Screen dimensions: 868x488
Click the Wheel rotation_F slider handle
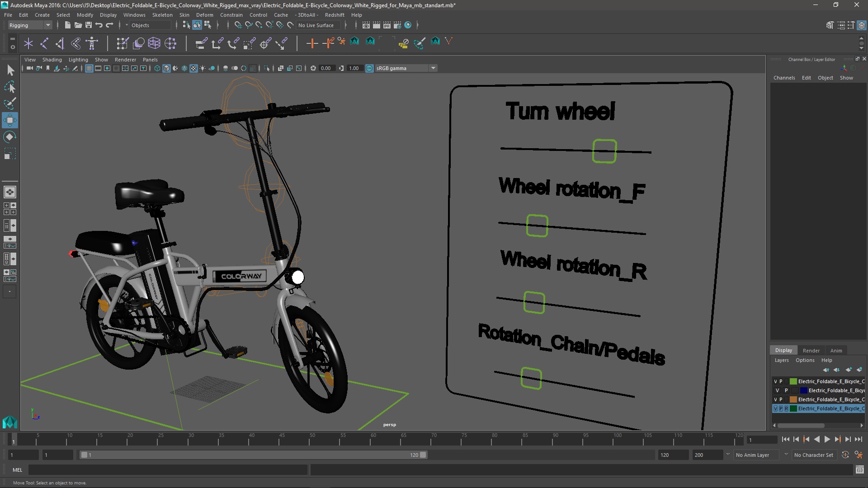[x=537, y=225]
